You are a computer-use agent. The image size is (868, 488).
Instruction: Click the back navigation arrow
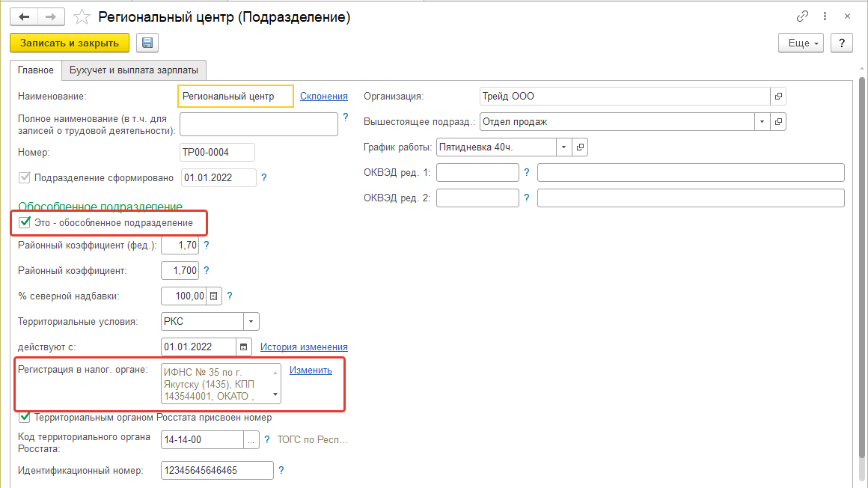click(x=24, y=16)
